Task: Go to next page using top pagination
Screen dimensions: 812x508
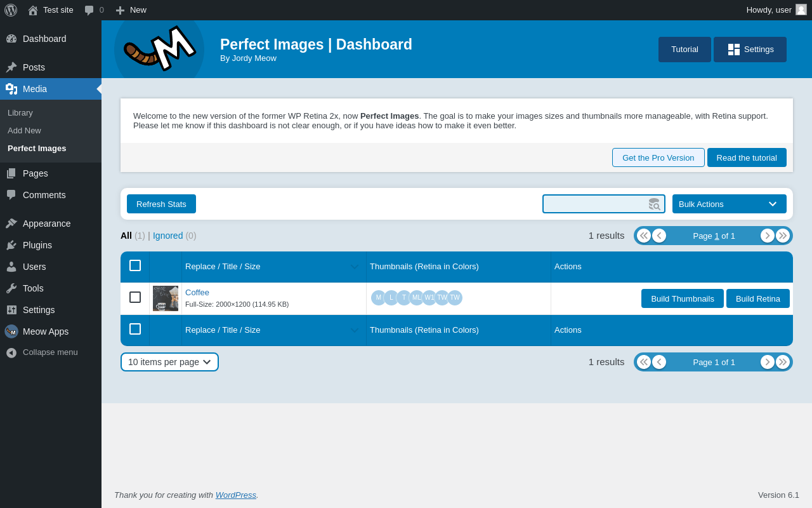Action: coord(768,236)
